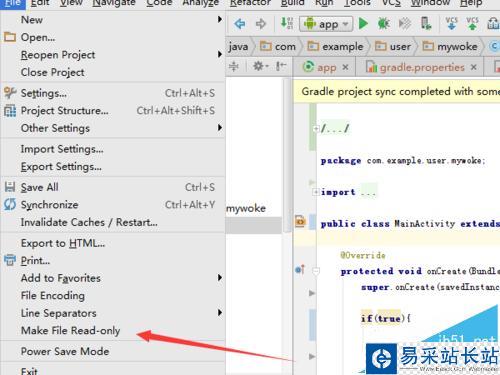Open Project Structure... dialog

[x=113, y=111]
